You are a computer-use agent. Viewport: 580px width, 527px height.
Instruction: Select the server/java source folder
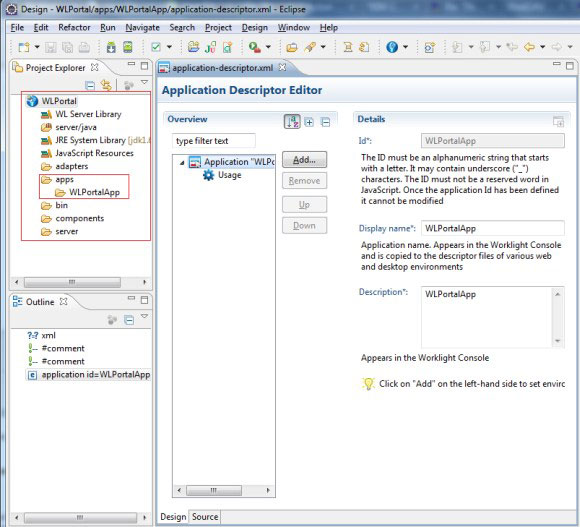pyautogui.click(x=69, y=127)
